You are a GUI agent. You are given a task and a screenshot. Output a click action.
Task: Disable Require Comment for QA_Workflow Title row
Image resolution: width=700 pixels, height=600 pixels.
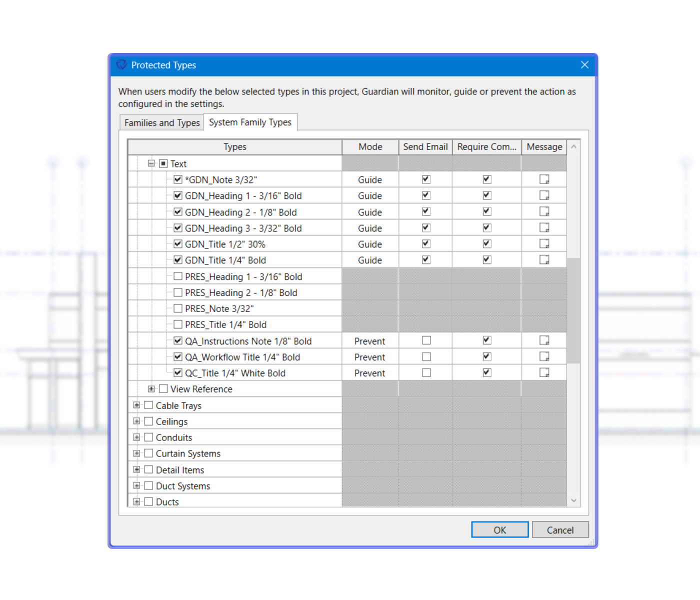click(x=487, y=356)
